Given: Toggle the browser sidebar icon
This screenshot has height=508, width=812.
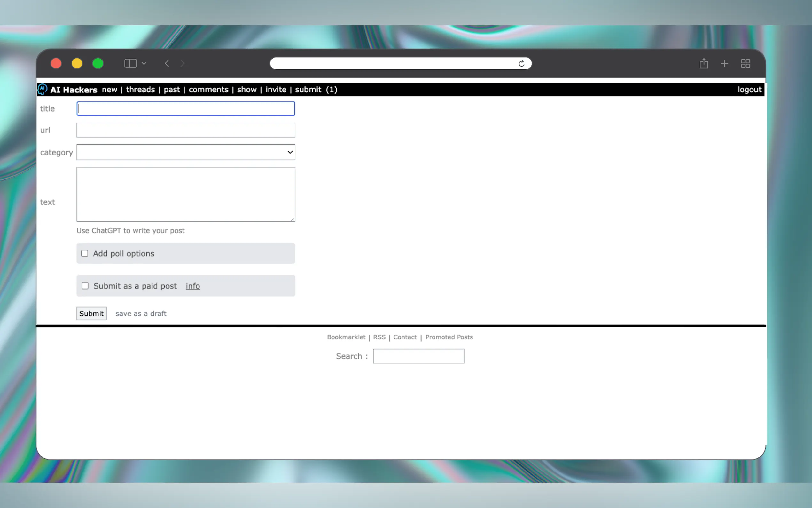Looking at the screenshot, I should click(130, 63).
